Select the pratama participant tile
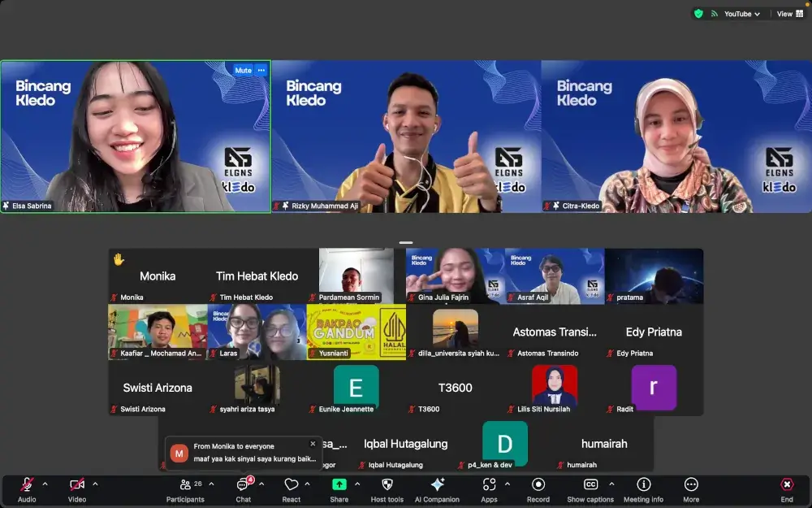This screenshot has height=508, width=812. point(654,276)
